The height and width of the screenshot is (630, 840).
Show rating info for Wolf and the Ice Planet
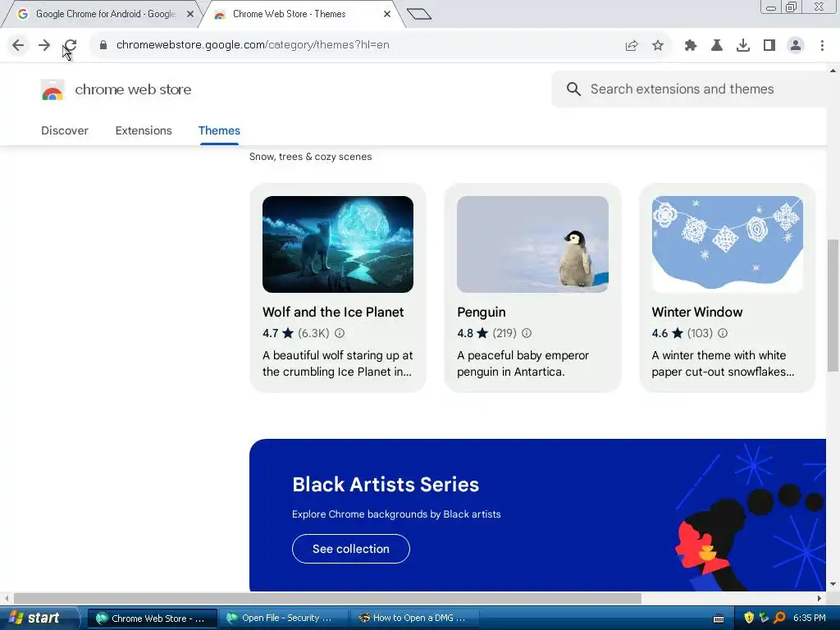point(340,333)
